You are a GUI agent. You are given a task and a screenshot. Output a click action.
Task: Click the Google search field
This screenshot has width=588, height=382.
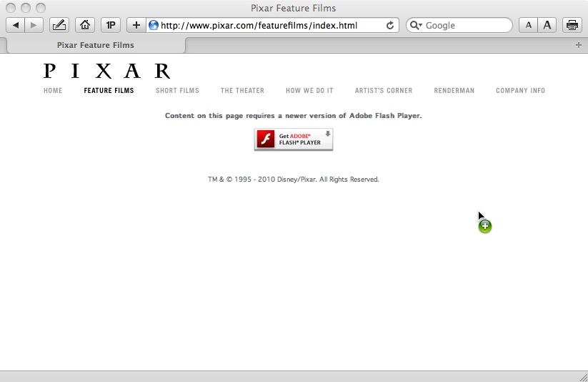click(x=459, y=25)
